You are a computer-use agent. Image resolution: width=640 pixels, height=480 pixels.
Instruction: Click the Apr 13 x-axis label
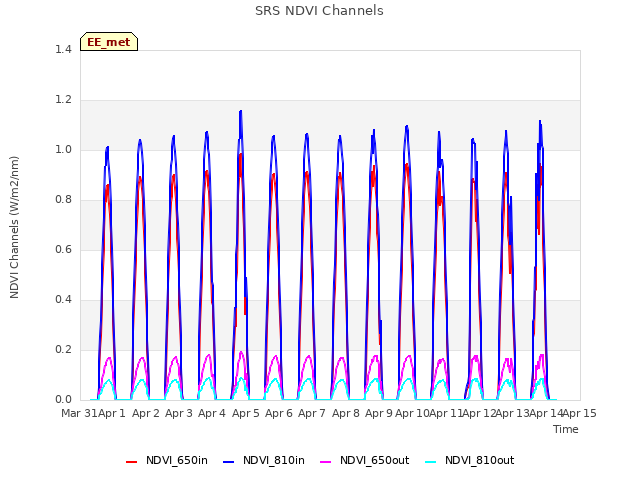pyautogui.click(x=513, y=413)
